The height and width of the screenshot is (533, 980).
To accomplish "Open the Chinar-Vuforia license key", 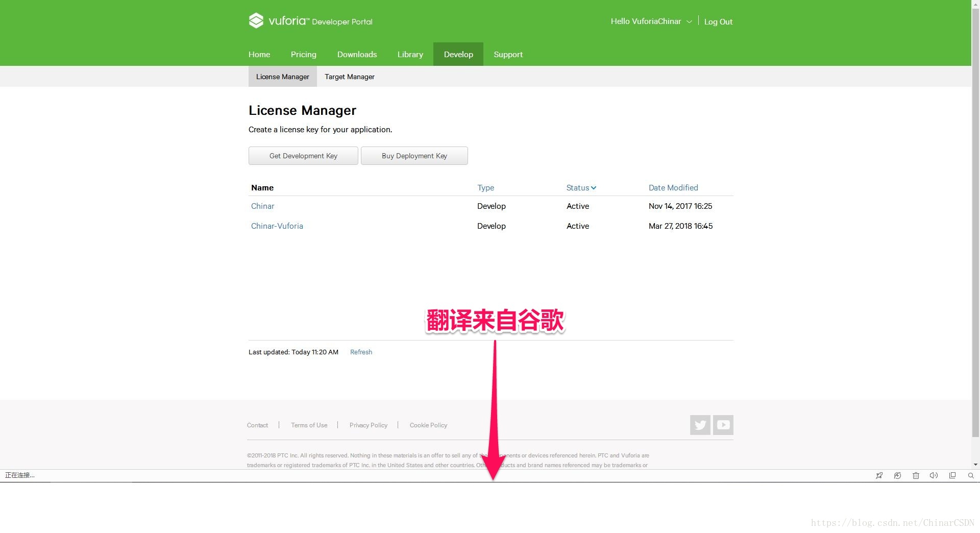I will pos(277,226).
